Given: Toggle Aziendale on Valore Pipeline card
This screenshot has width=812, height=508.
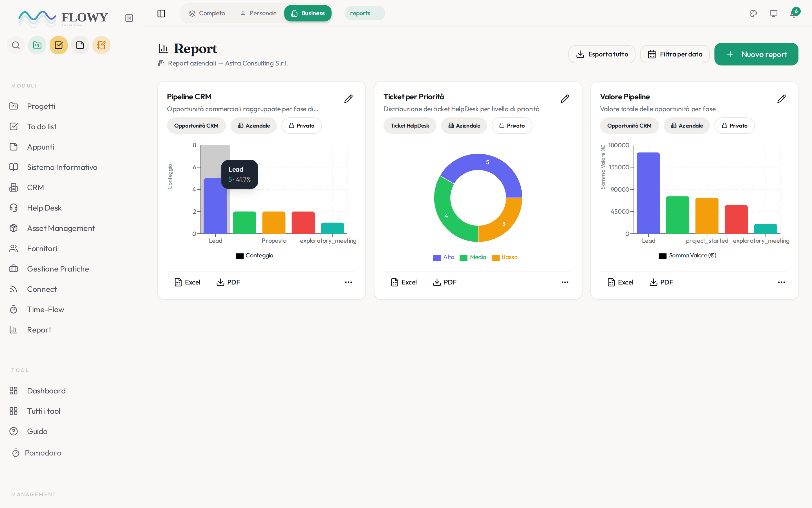Looking at the screenshot, I should (x=687, y=126).
